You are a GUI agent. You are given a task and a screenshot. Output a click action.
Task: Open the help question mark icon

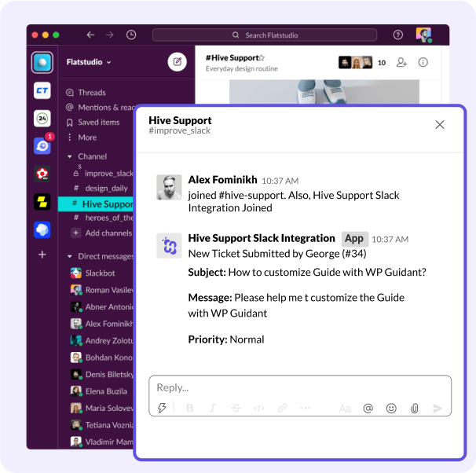pyautogui.click(x=397, y=35)
